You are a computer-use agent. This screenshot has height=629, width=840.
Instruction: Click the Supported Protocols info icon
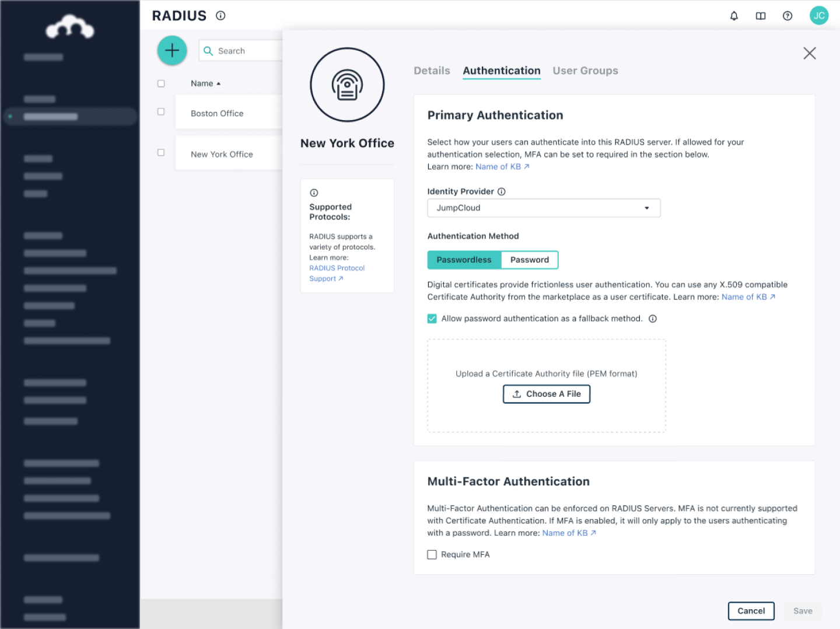pyautogui.click(x=314, y=193)
